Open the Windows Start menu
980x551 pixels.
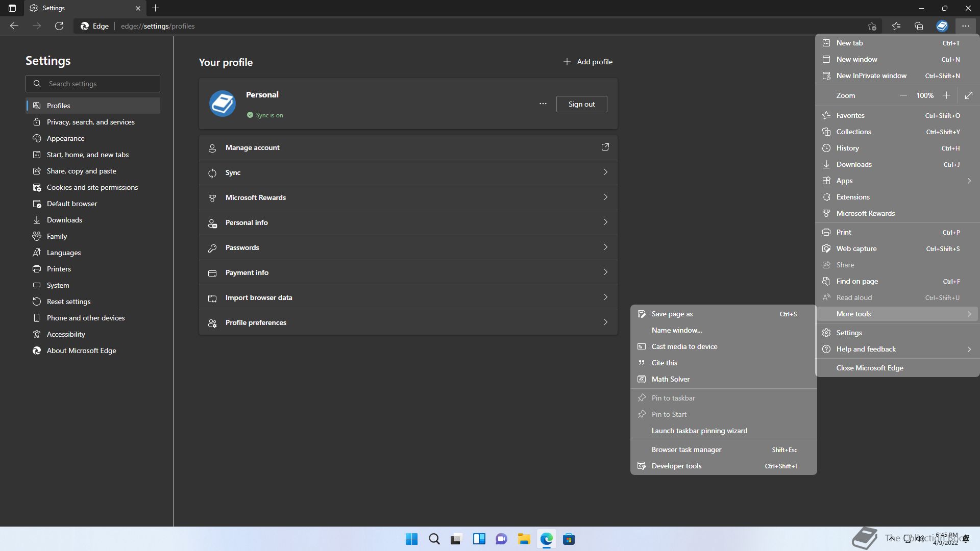click(x=411, y=539)
